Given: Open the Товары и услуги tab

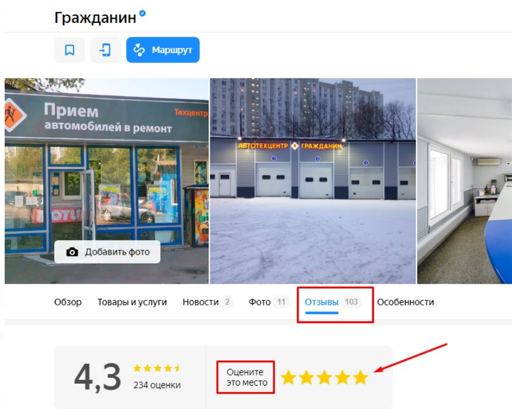Looking at the screenshot, I should click(x=132, y=302).
